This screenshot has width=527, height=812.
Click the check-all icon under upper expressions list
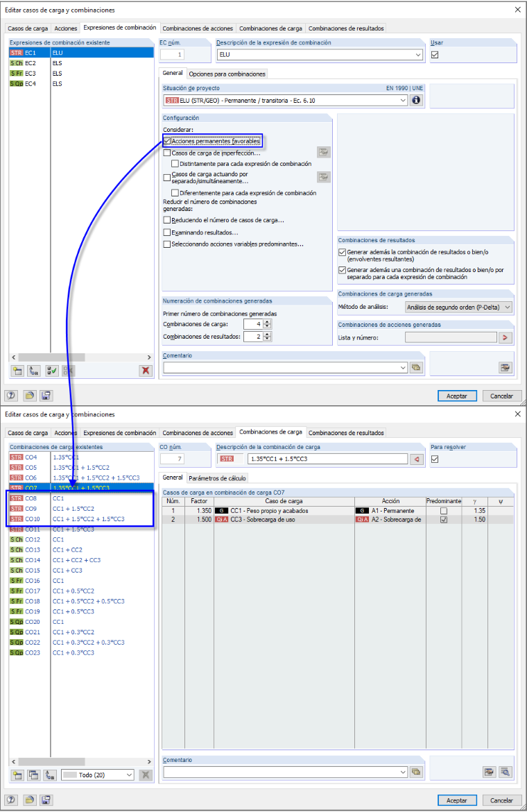pos(52,371)
